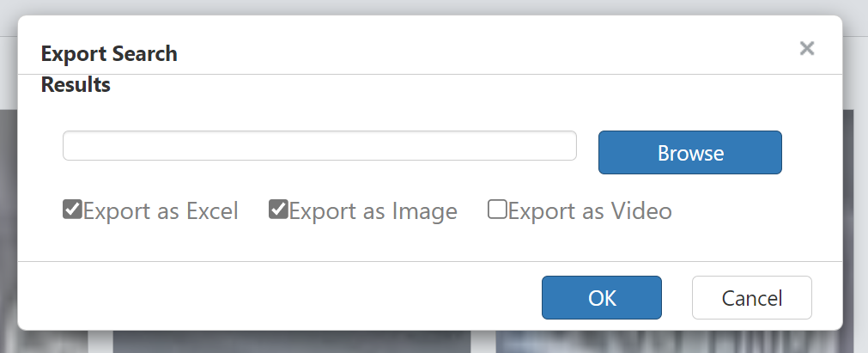This screenshot has width=868, height=353.
Task: Click the dimmed thumbnail behind dialog's lower right
Action: click(x=667, y=341)
